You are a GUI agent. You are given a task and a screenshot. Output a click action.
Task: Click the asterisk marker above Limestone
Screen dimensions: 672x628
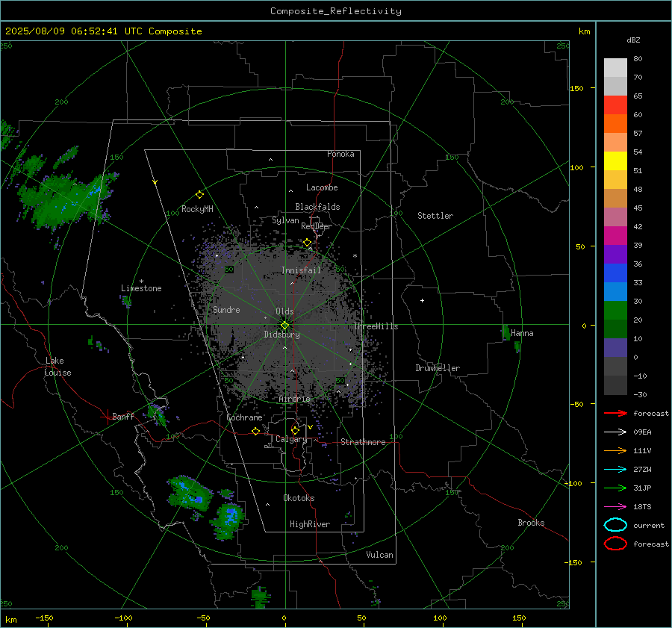click(x=141, y=282)
